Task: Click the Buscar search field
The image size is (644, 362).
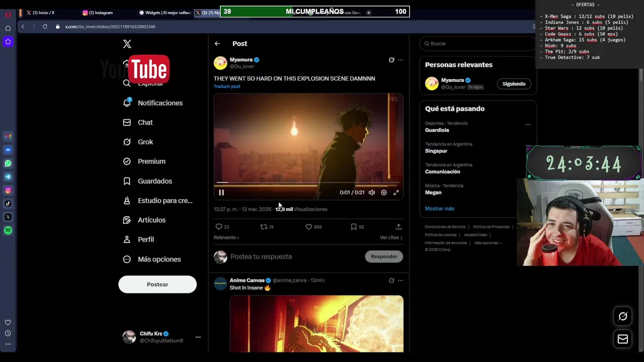Action: coord(478,44)
